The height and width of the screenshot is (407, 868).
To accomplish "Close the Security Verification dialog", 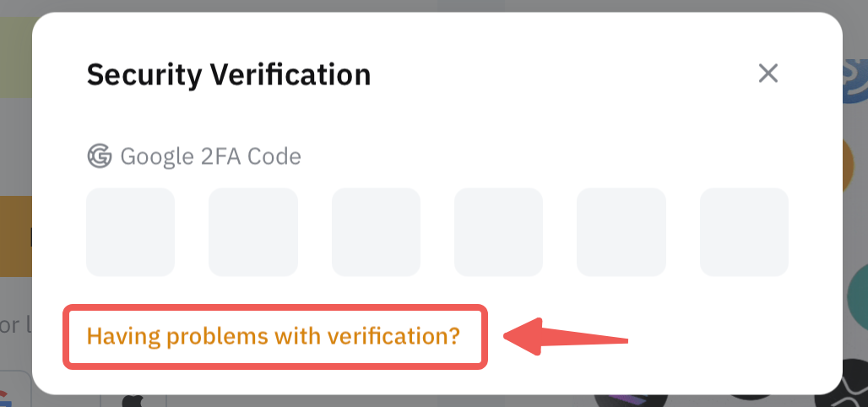I will [x=768, y=73].
